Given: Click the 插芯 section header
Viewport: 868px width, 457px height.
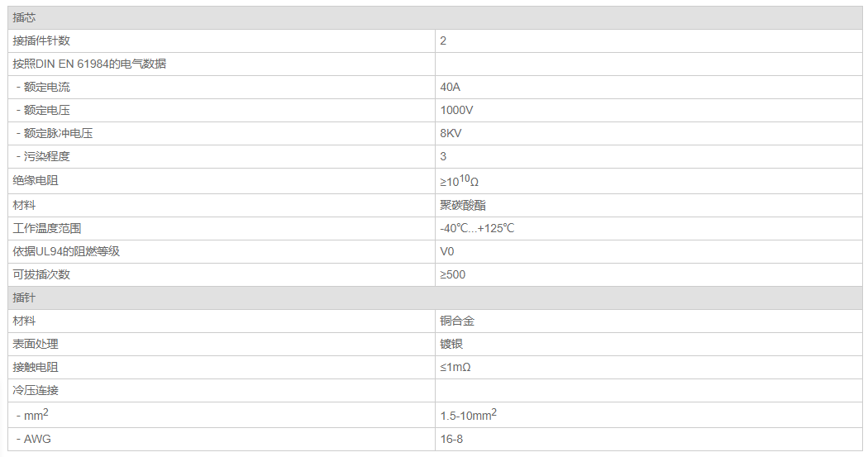Looking at the screenshot, I should coord(25,17).
